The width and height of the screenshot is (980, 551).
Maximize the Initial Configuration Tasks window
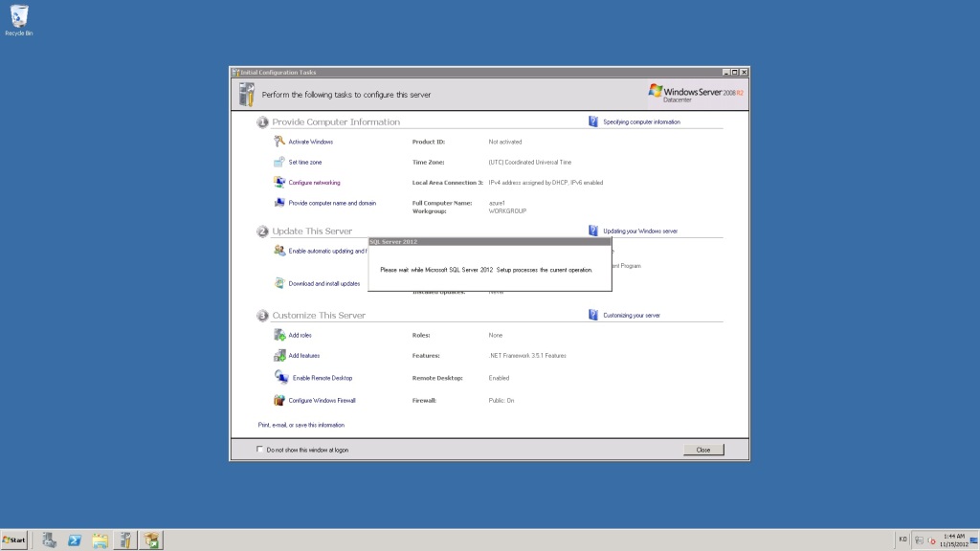(735, 73)
